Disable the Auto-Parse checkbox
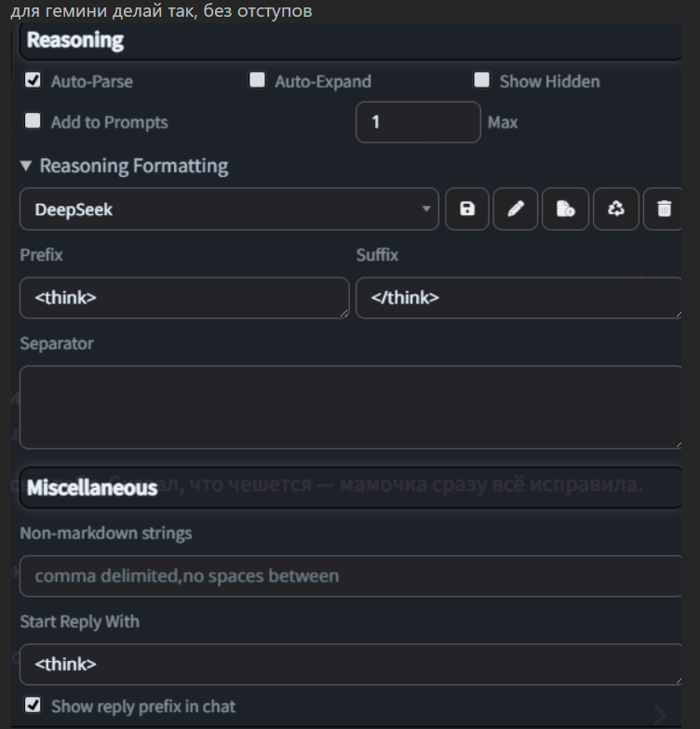Image resolution: width=700 pixels, height=729 pixels. tap(34, 80)
